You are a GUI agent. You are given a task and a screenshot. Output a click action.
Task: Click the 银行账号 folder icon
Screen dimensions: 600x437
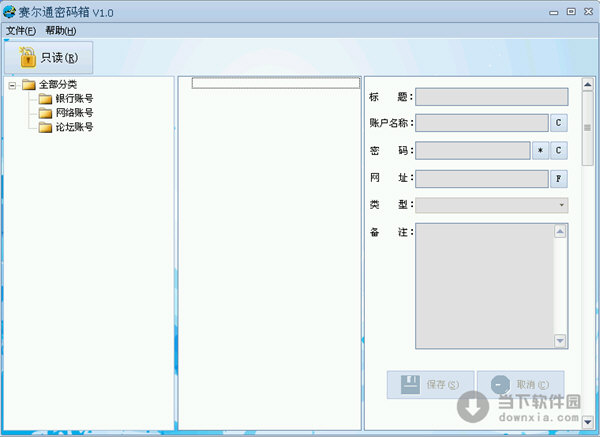point(45,99)
